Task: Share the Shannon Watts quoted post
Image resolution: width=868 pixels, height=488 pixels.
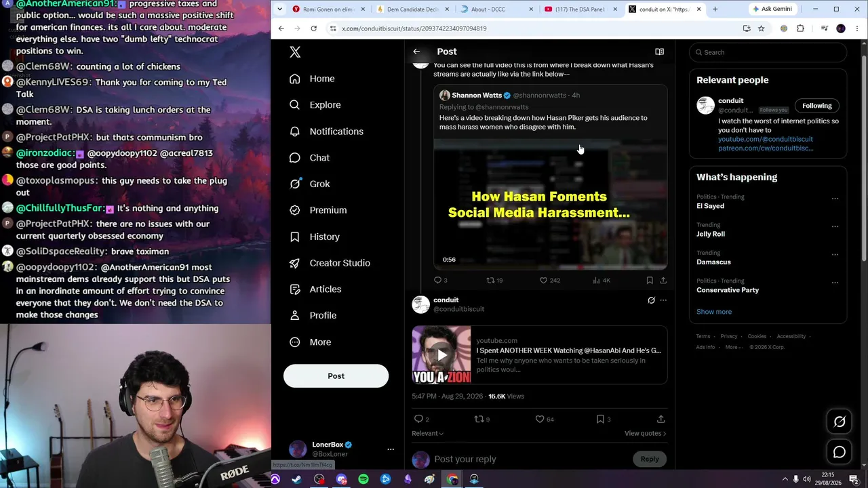Action: point(663,280)
